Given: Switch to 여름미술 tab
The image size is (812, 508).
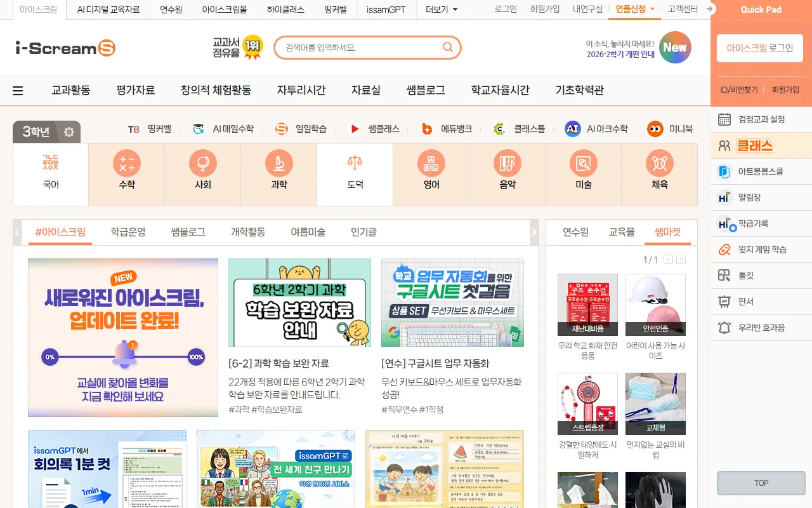Looking at the screenshot, I should click(308, 232).
